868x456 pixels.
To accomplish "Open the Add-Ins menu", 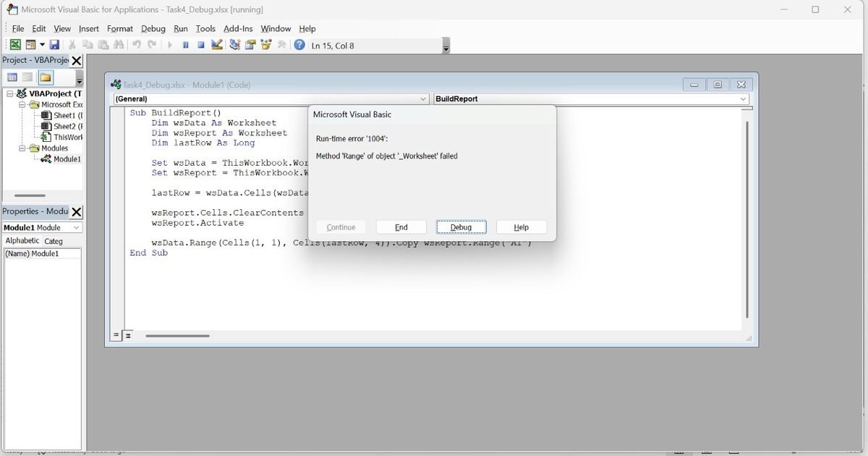I will click(238, 28).
